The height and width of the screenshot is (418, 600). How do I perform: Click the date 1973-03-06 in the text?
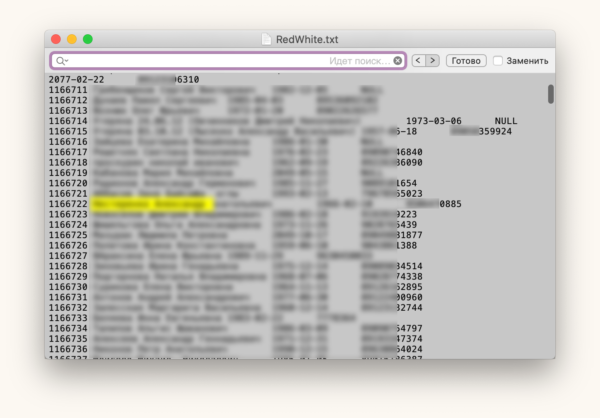coord(434,121)
